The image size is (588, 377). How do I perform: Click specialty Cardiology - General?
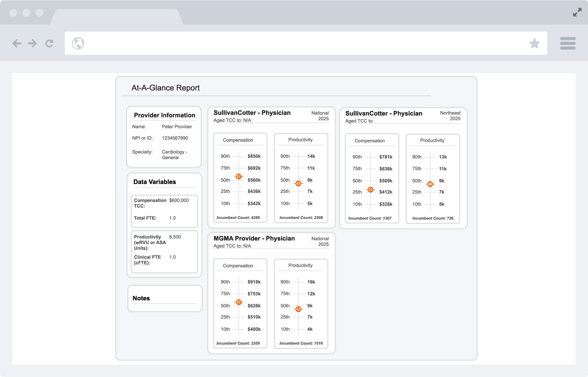pos(174,155)
